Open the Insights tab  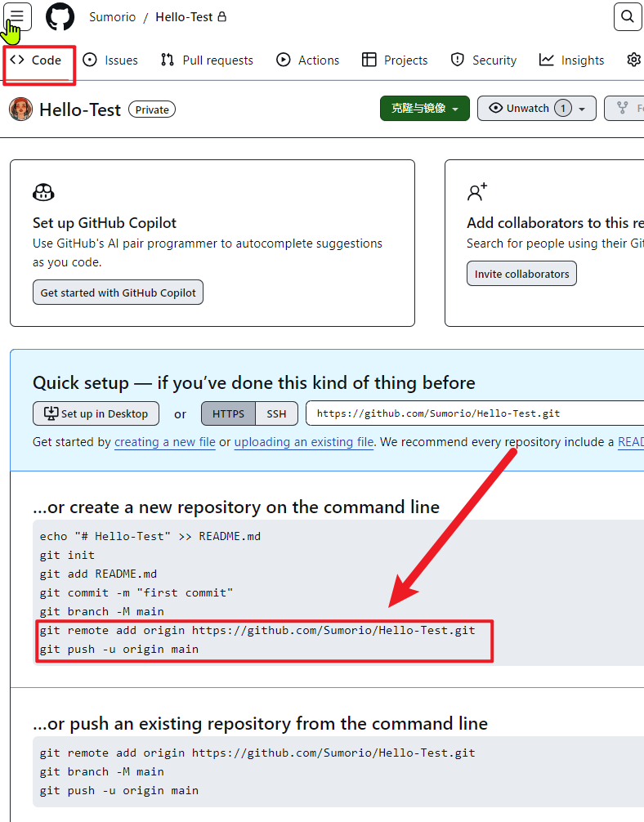[x=571, y=60]
